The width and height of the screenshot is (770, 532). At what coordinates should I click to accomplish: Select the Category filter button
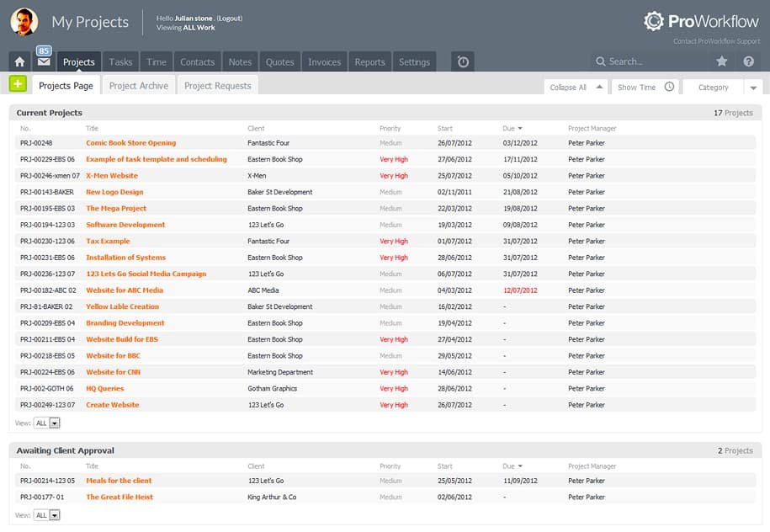click(x=713, y=87)
